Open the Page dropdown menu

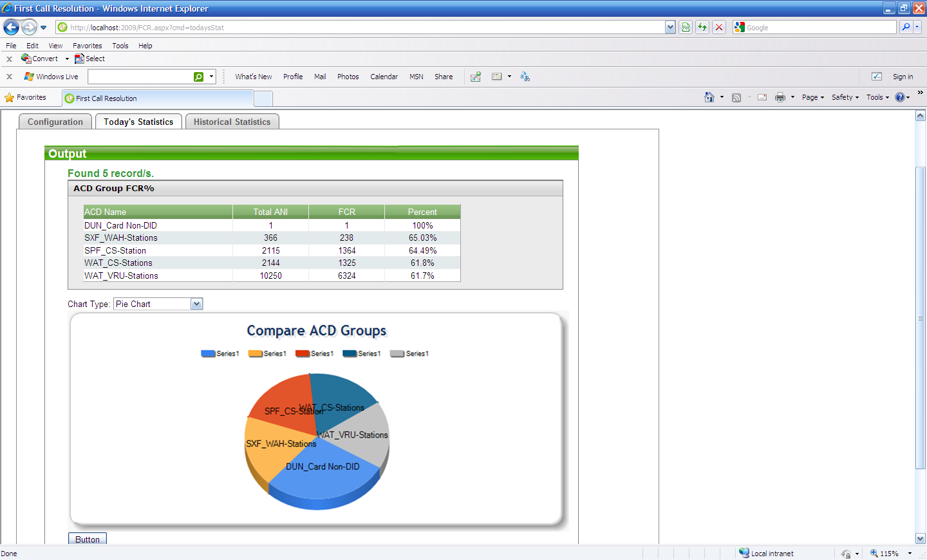coord(813,97)
